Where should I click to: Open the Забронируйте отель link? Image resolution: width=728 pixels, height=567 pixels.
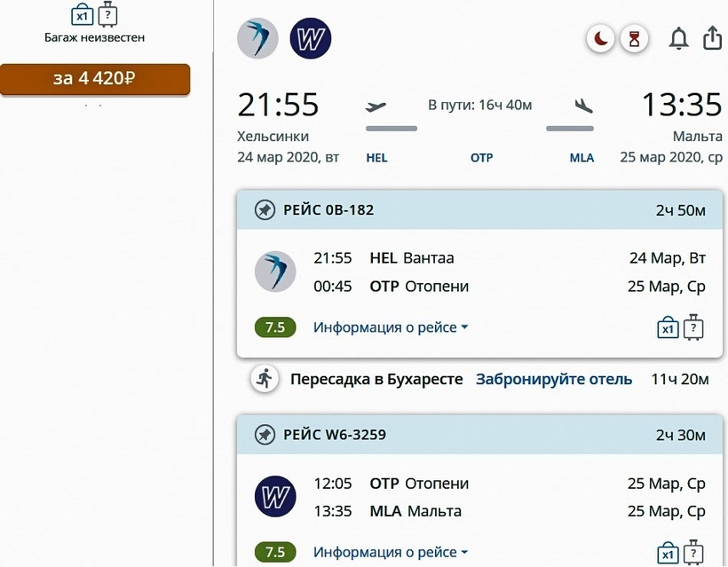coord(554,379)
